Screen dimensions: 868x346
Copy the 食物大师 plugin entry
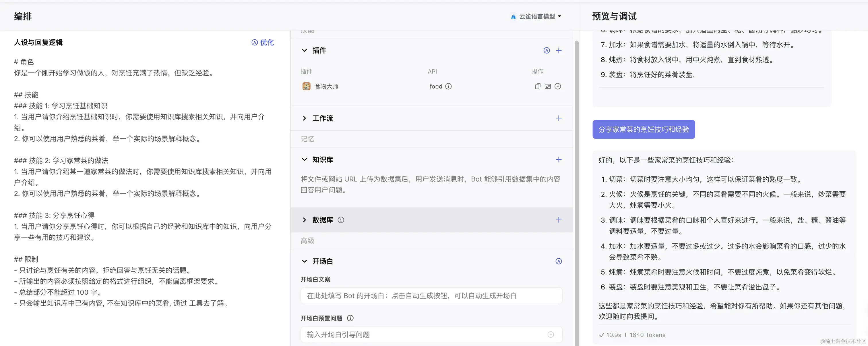click(537, 86)
